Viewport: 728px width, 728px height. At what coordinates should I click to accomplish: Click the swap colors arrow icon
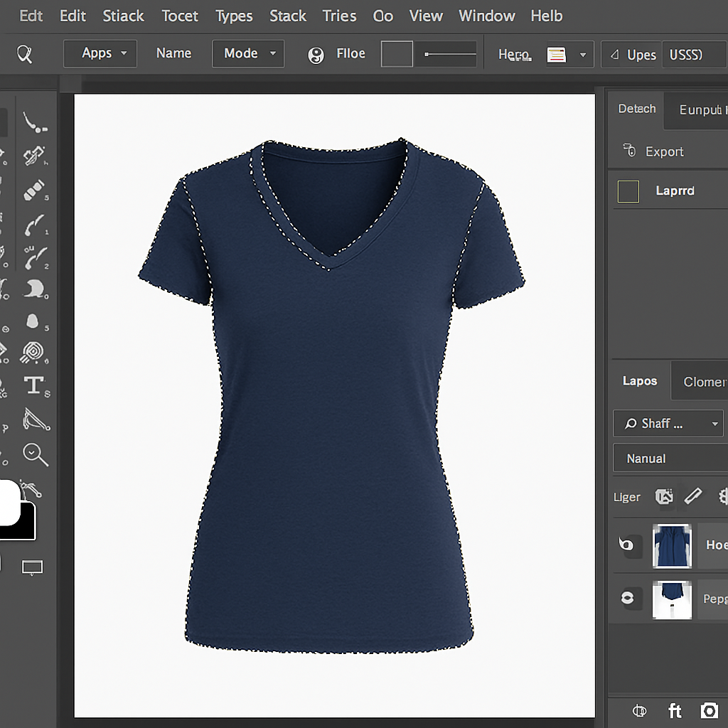point(31,489)
